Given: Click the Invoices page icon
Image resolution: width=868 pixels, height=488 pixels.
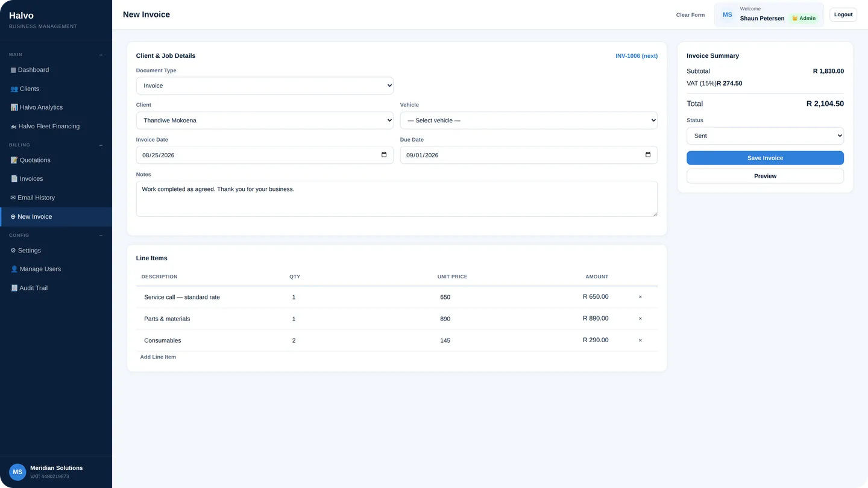Looking at the screenshot, I should pyautogui.click(x=14, y=179).
